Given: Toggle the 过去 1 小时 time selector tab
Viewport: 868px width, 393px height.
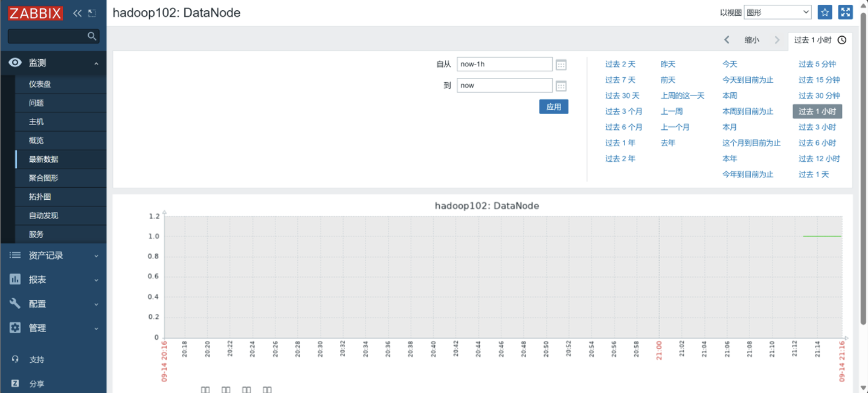Looking at the screenshot, I should click(820, 40).
